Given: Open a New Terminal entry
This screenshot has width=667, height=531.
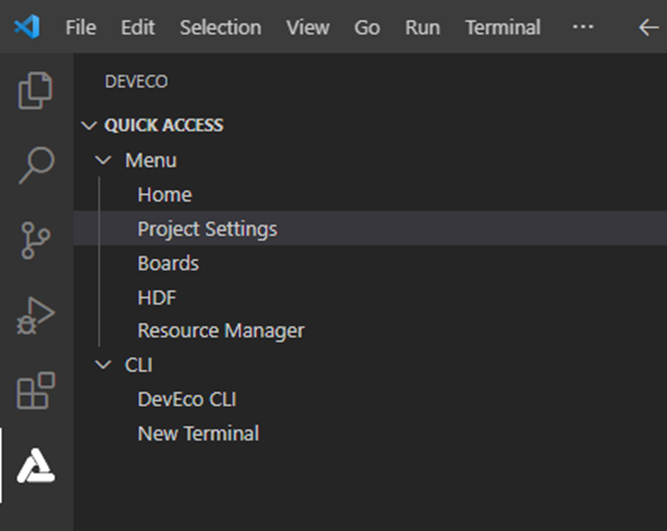Looking at the screenshot, I should 198,433.
